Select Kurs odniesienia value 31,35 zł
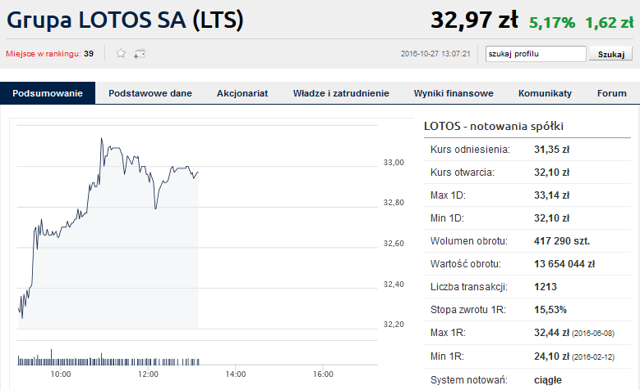The height and width of the screenshot is (390, 640). click(551, 149)
